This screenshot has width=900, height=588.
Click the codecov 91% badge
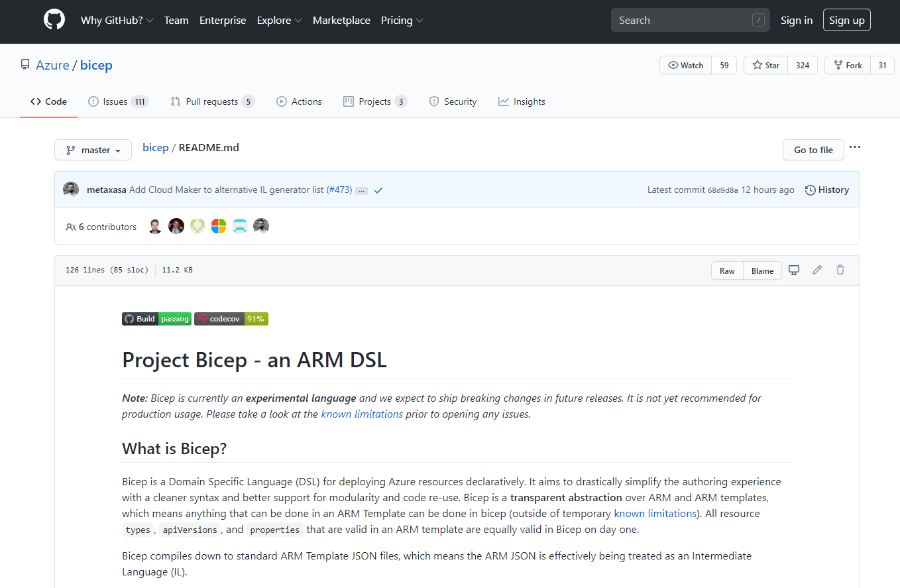click(231, 319)
